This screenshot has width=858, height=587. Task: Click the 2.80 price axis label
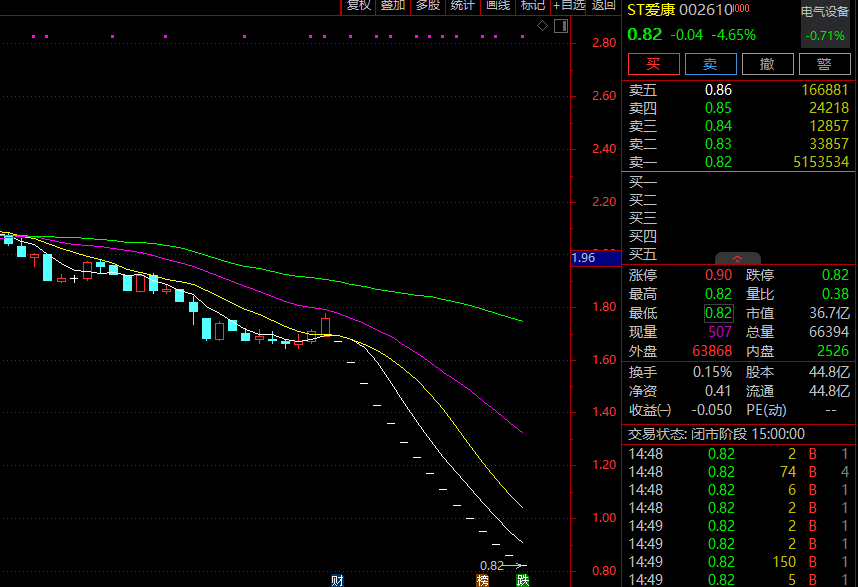coord(604,43)
